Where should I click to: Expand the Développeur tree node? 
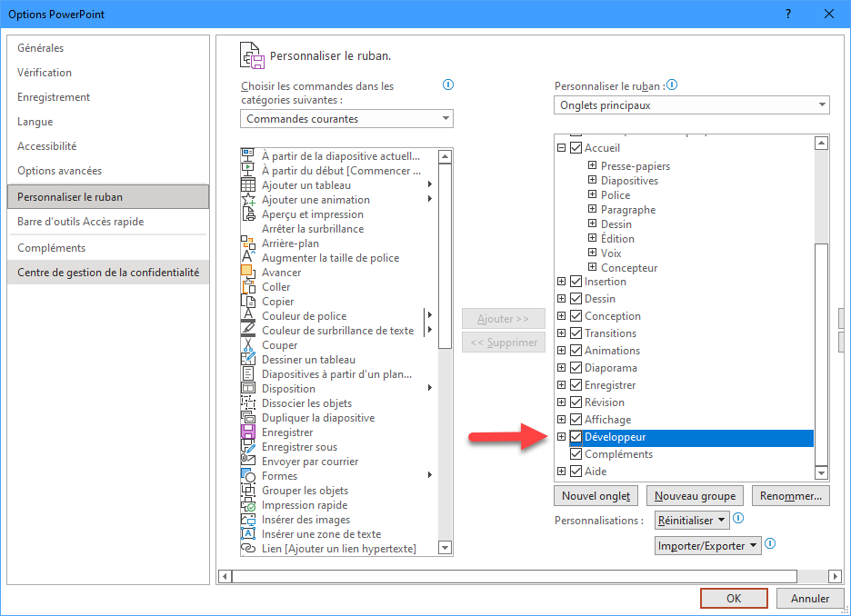coord(561,436)
